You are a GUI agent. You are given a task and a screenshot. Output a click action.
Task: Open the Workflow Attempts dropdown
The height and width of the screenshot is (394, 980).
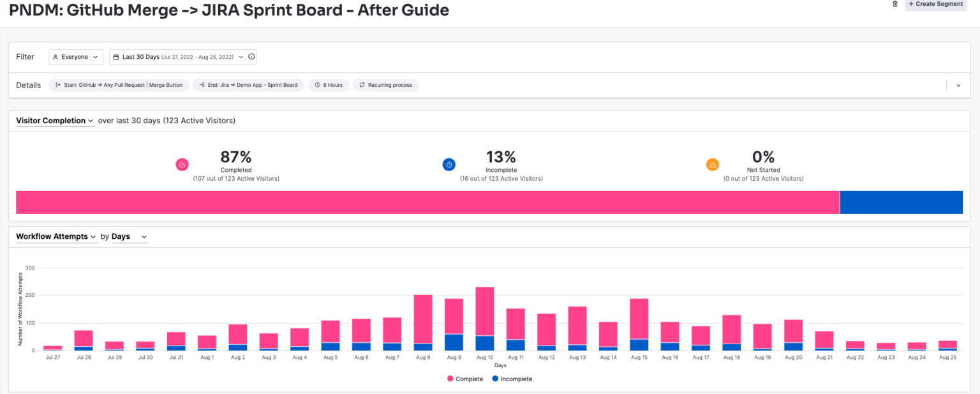click(56, 236)
